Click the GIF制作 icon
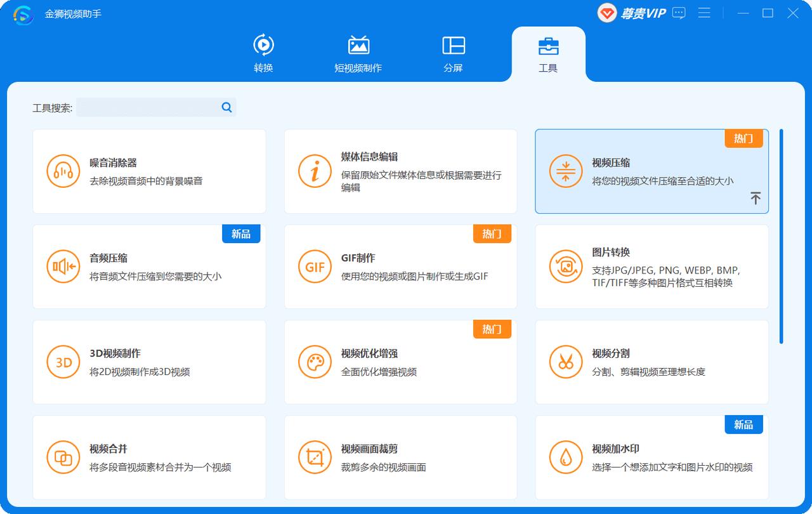Screen dimensions: 812x514 [x=315, y=267]
